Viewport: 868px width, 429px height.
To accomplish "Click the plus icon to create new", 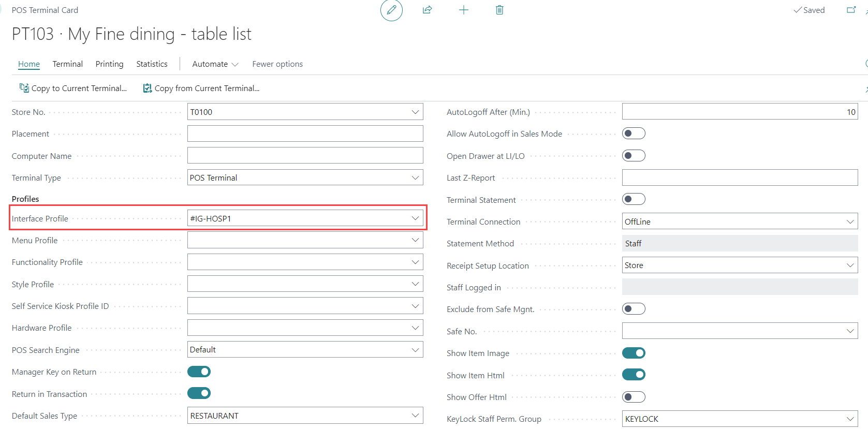I will click(464, 10).
